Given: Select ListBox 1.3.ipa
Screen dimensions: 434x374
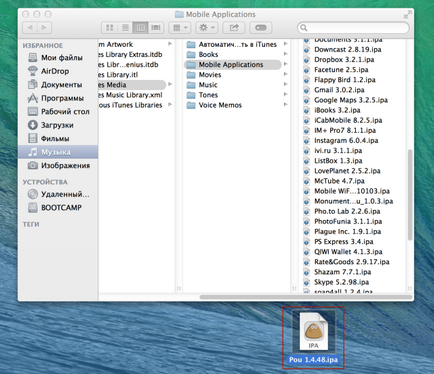Looking at the screenshot, I should point(338,161).
